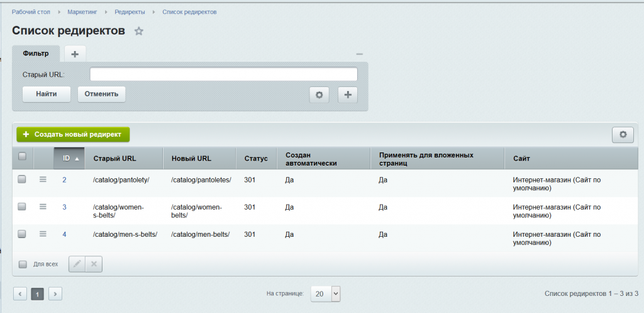Open table settings gear on the right
Image resolution: width=644 pixels, height=313 pixels.
click(623, 134)
